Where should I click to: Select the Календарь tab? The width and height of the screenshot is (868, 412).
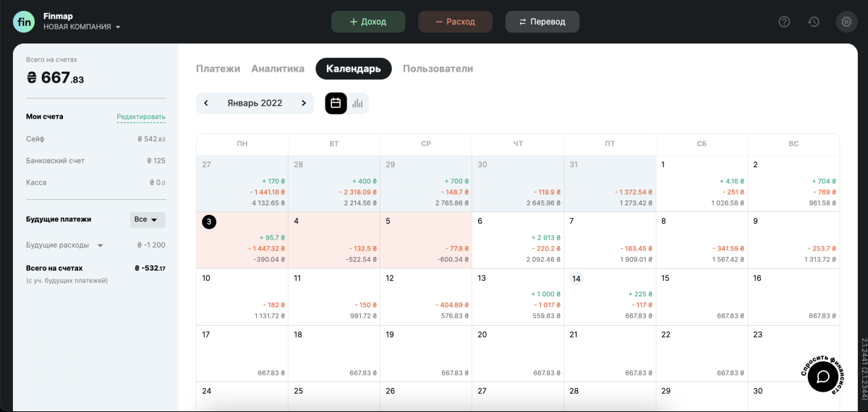354,69
